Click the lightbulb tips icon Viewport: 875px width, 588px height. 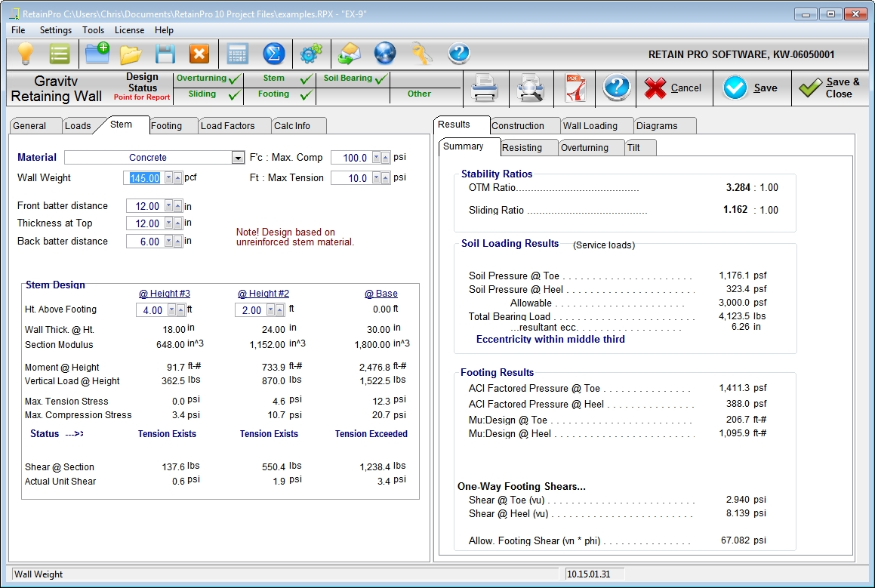tap(26, 54)
